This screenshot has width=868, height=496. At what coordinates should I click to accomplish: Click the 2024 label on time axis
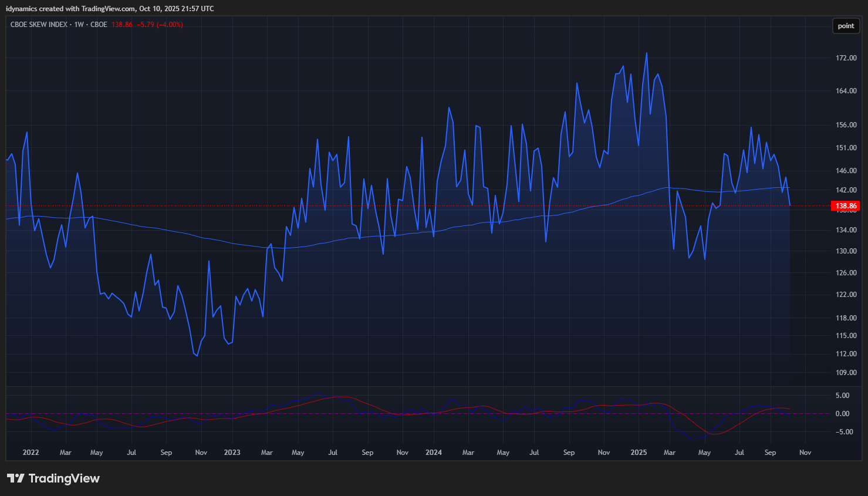433,453
